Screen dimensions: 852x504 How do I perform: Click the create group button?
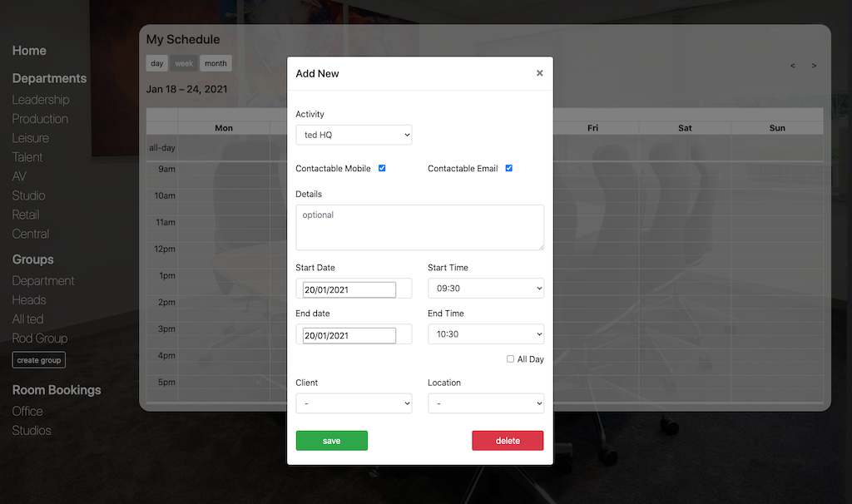39,360
